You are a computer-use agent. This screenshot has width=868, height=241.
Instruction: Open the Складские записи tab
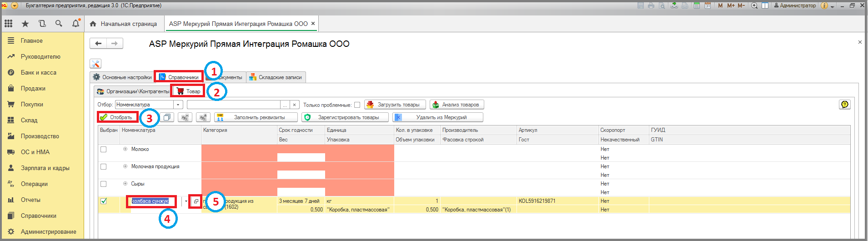click(276, 77)
